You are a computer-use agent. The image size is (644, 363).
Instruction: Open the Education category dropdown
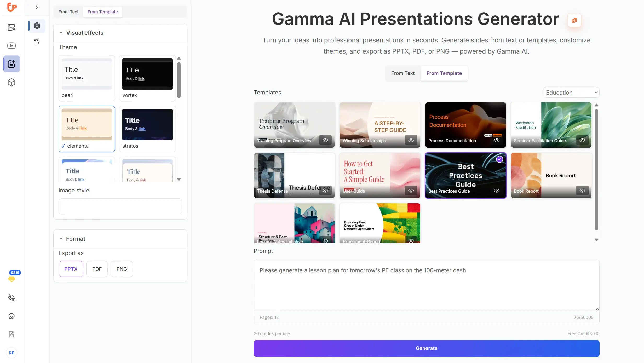click(x=571, y=92)
